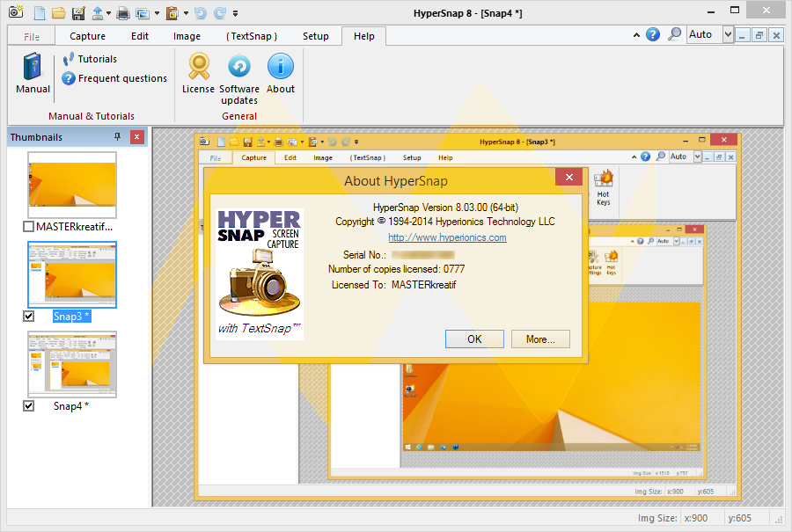The image size is (792, 532).
Task: Open the File tab
Action: point(32,36)
